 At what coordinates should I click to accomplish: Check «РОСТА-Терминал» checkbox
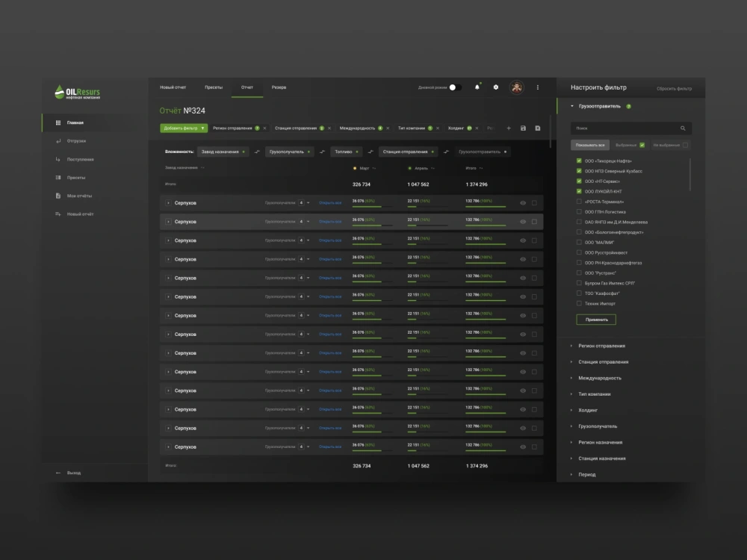580,202
